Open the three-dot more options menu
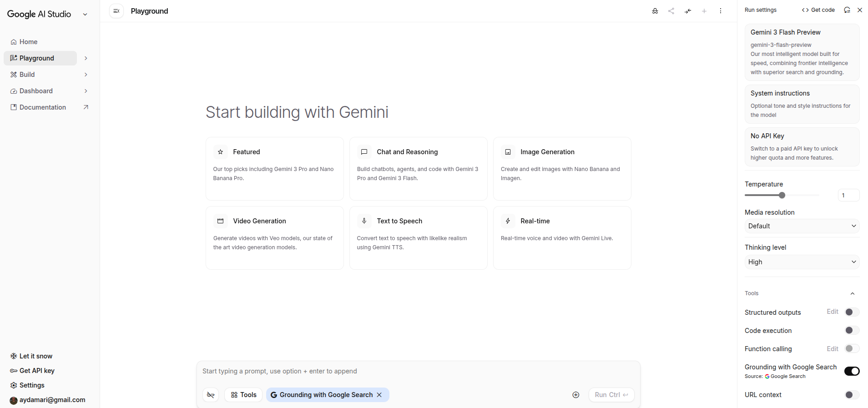Image resolution: width=868 pixels, height=408 pixels. 720,11
